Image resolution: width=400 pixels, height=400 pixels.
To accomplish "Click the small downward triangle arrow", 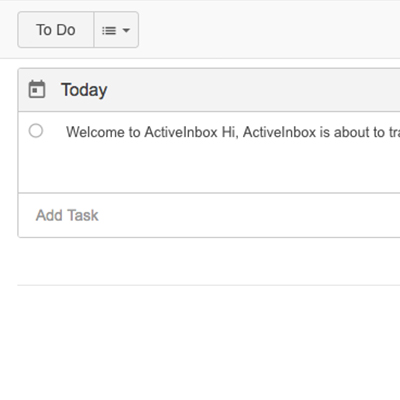I will [126, 31].
